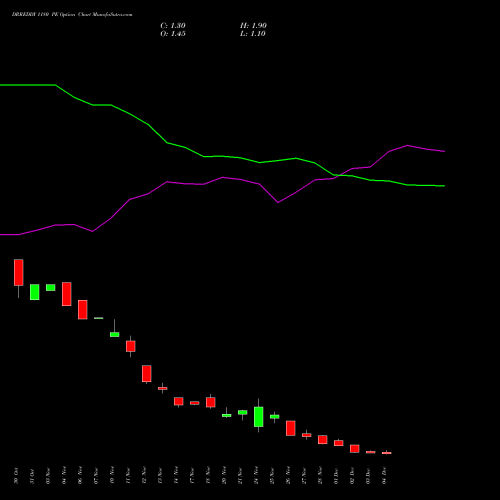Click the red candlestick above 26 Nov

[x=291, y=428]
